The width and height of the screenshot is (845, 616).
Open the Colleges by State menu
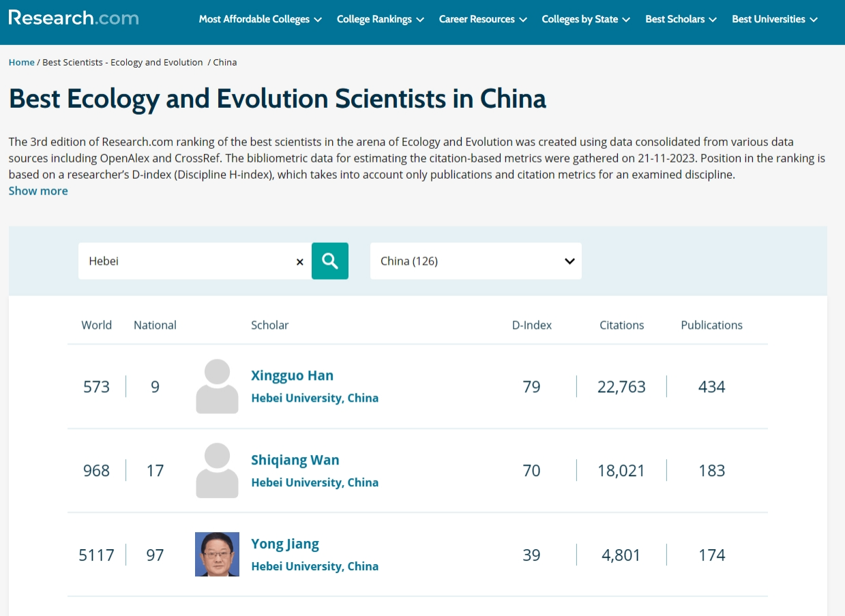click(x=586, y=19)
